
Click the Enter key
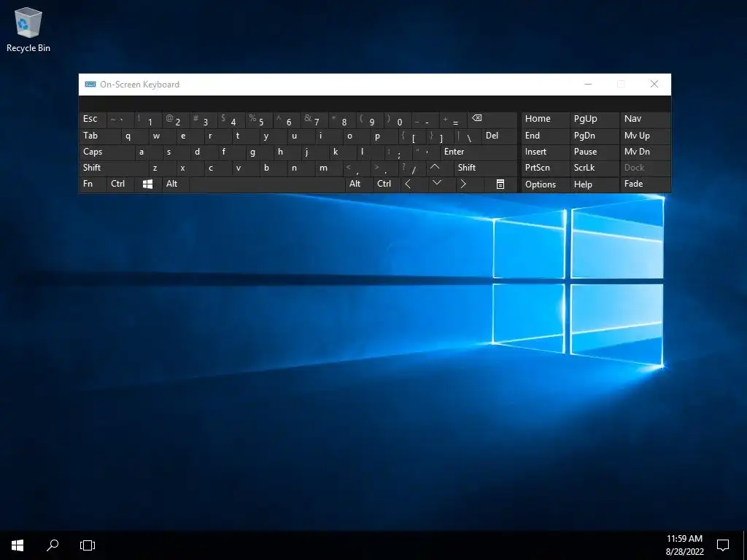tap(479, 152)
